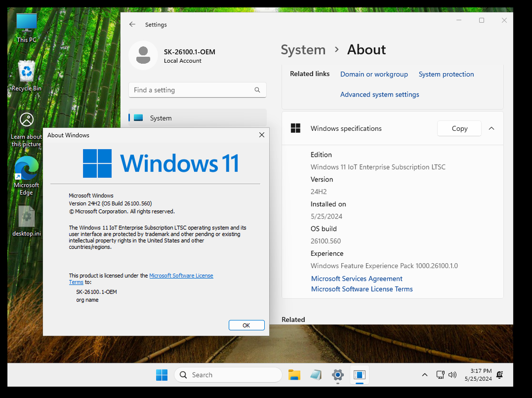Open volume control tray icon

452,375
